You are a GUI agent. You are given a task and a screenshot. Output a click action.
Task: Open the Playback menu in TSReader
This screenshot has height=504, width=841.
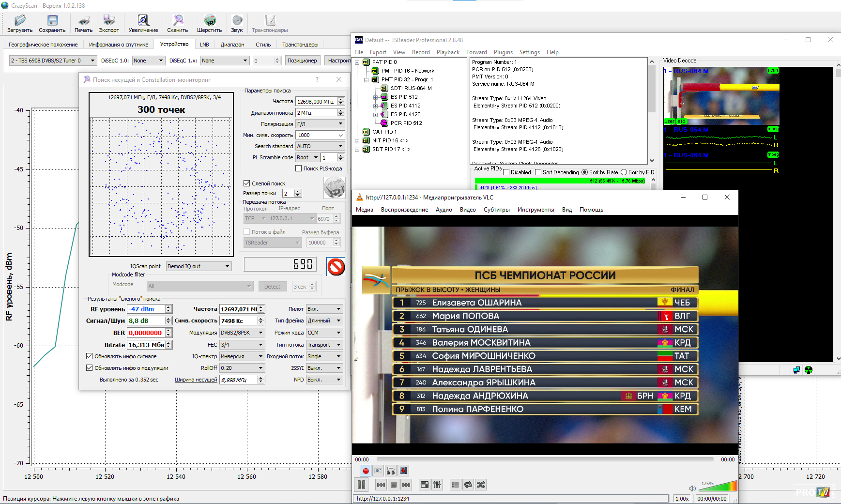pyautogui.click(x=448, y=52)
